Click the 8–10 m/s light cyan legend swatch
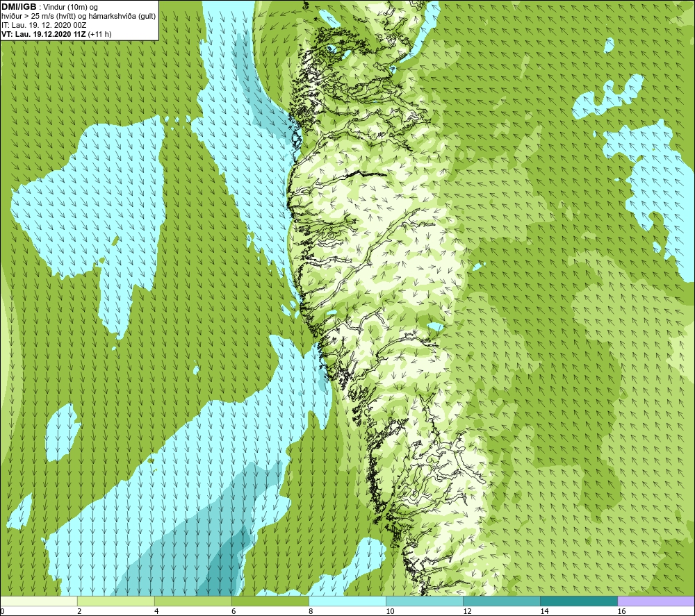 click(x=347, y=601)
